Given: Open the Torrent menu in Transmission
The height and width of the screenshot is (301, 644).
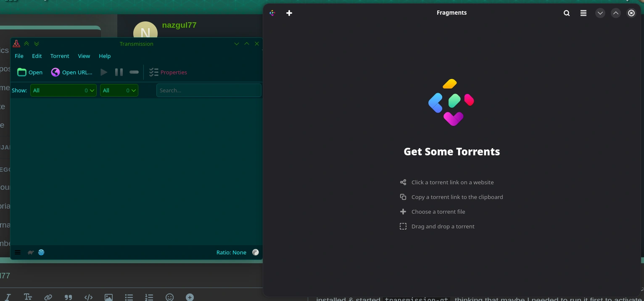Looking at the screenshot, I should (60, 56).
